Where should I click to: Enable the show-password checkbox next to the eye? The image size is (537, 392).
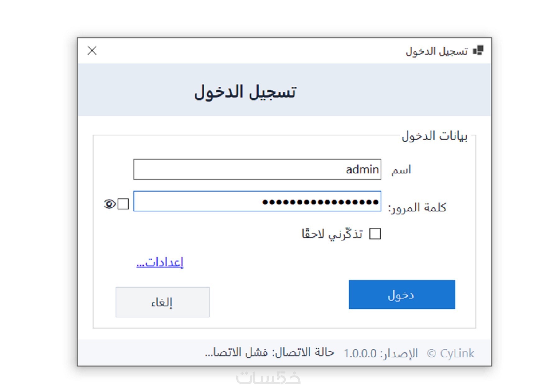(123, 204)
